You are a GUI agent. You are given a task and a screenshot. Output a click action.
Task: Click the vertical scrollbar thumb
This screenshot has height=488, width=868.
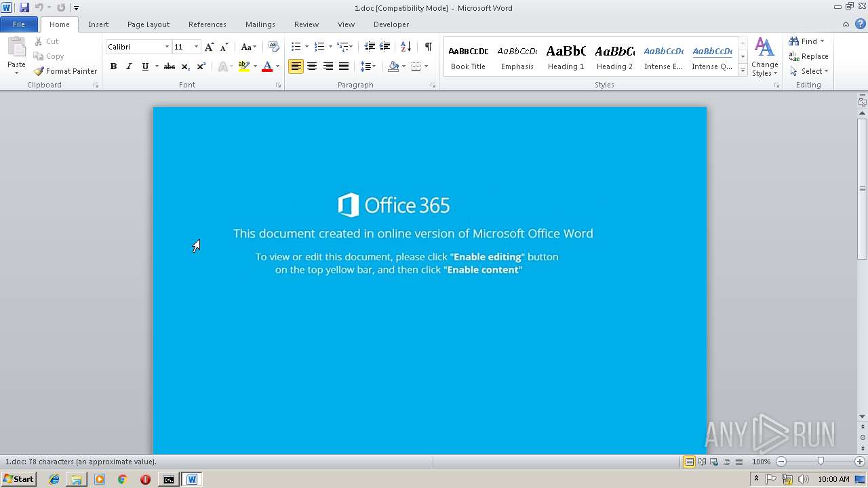[x=863, y=188]
